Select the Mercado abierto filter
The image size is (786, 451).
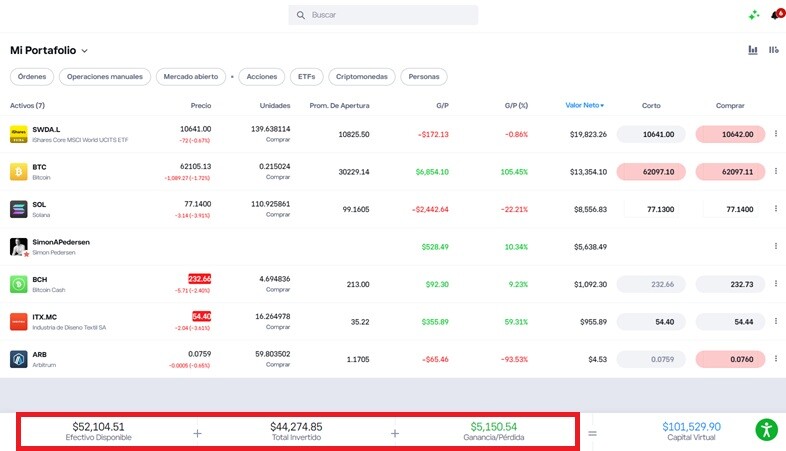[x=191, y=77]
